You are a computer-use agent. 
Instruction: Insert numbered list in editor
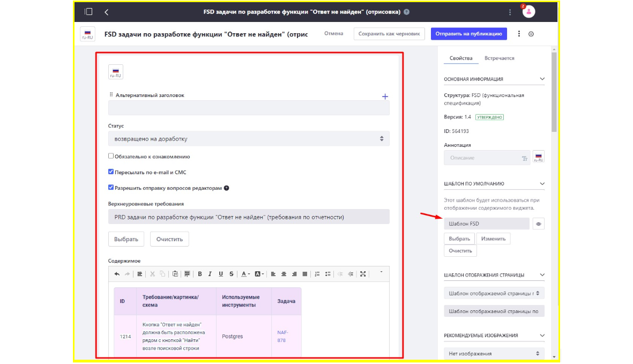[317, 274]
